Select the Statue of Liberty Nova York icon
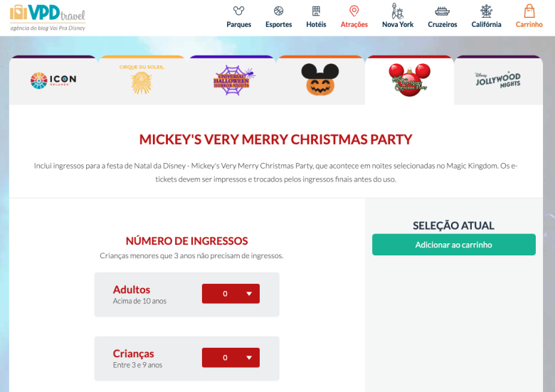 tap(398, 11)
